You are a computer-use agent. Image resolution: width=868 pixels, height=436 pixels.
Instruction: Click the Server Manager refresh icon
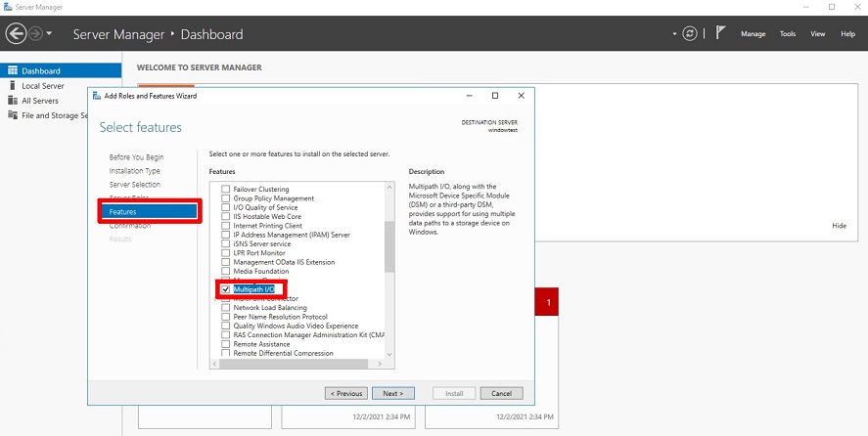click(x=691, y=34)
